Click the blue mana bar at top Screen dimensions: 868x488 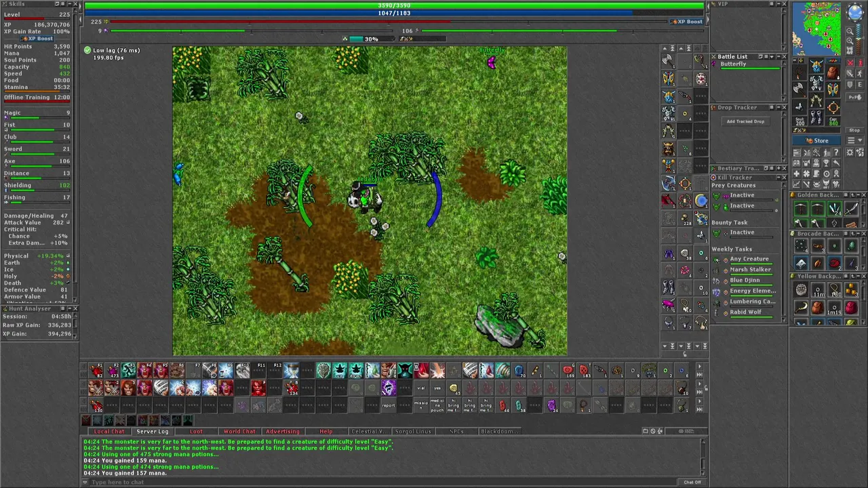(393, 13)
